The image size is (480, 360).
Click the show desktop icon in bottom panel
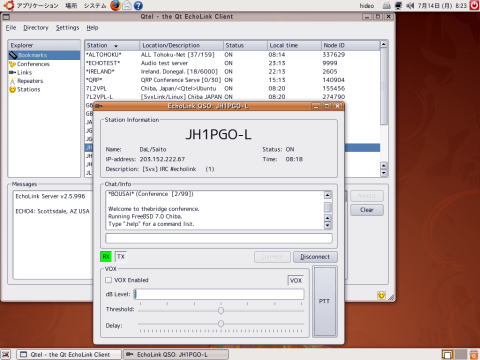tap(6, 354)
